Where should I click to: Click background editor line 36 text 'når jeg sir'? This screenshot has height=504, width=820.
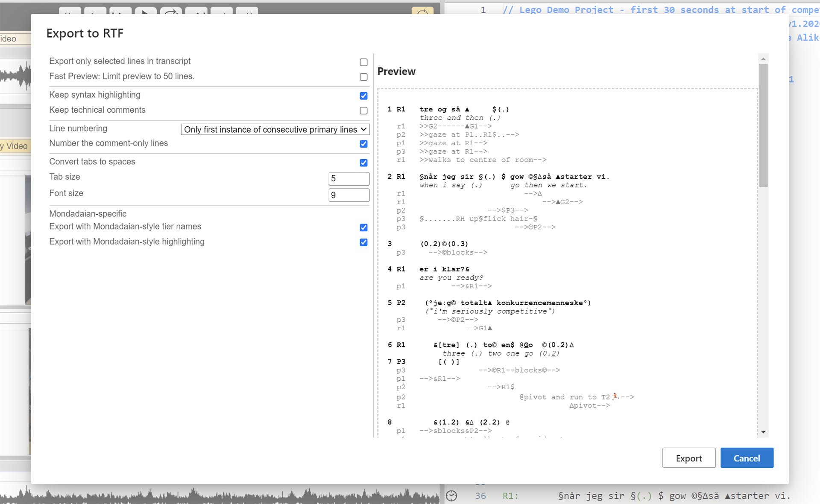[x=594, y=496]
